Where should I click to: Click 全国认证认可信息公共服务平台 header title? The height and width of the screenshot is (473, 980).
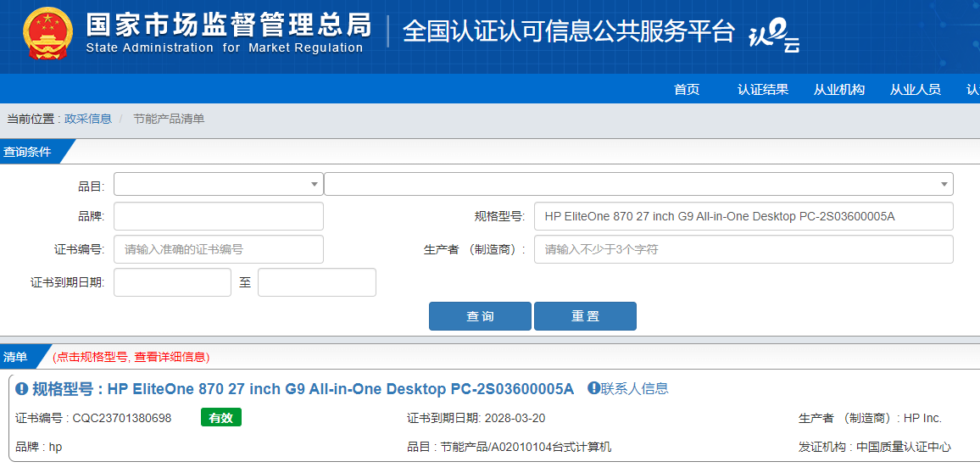pos(569,31)
